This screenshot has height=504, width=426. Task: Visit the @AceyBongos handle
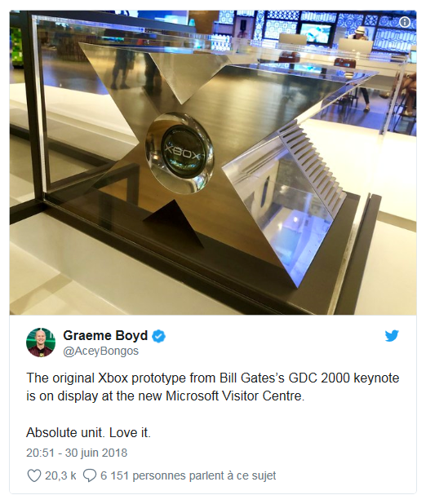(100, 351)
